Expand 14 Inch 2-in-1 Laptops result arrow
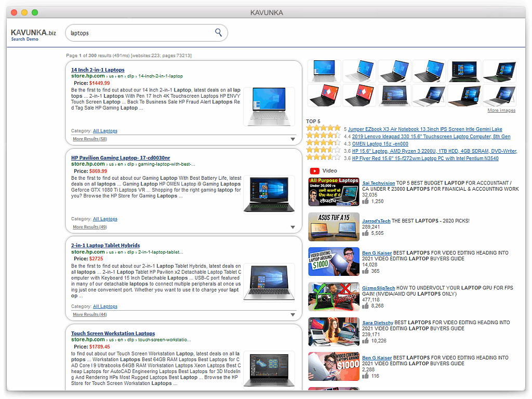532x399 pixels. pyautogui.click(x=292, y=139)
